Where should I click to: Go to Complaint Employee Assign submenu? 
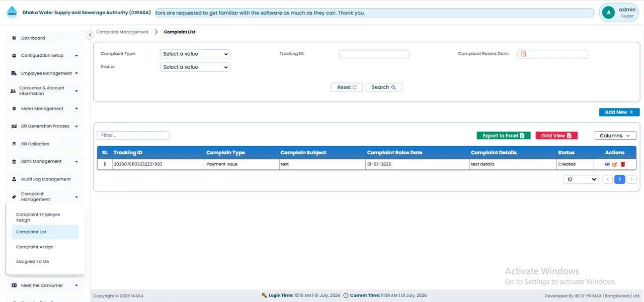[45, 217]
